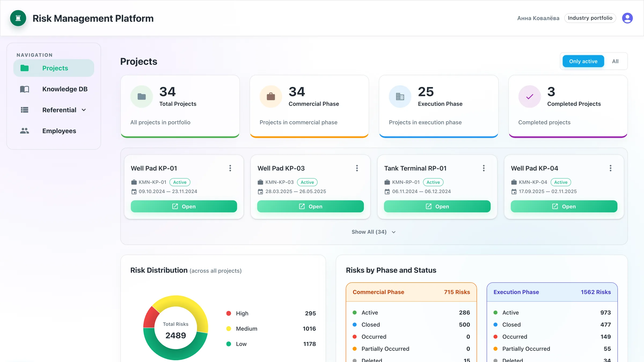
Task: Open kebab menu for Well Pad KP-03
Action: 357,168
